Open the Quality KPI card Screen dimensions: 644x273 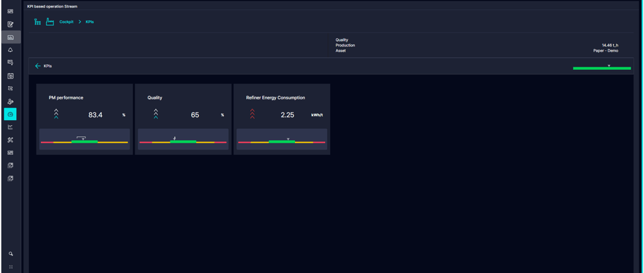pyautogui.click(x=183, y=119)
